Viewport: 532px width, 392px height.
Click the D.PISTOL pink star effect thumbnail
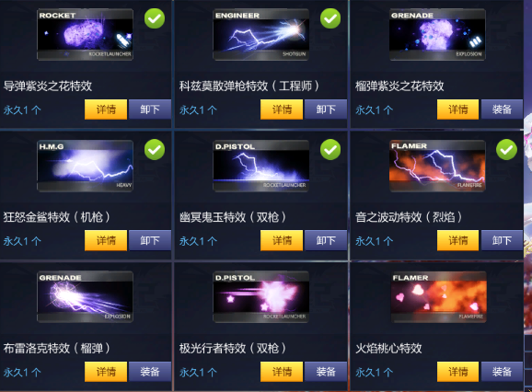coord(260,296)
